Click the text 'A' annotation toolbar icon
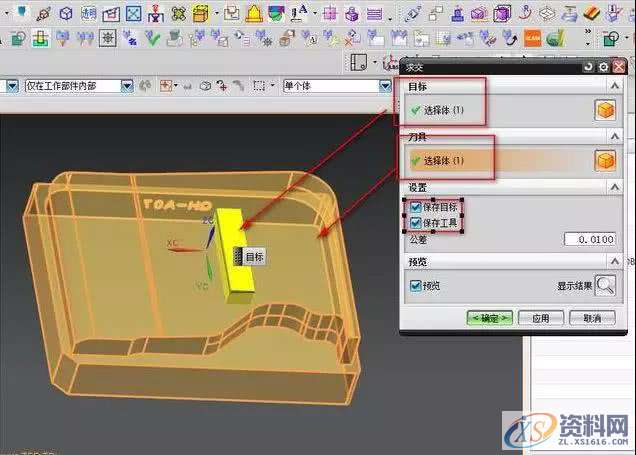 (x=299, y=13)
